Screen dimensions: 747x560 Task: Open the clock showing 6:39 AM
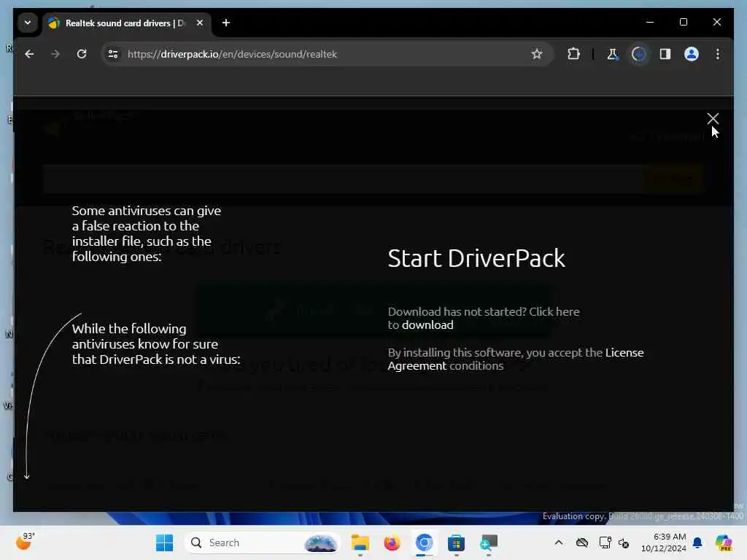[x=664, y=542]
